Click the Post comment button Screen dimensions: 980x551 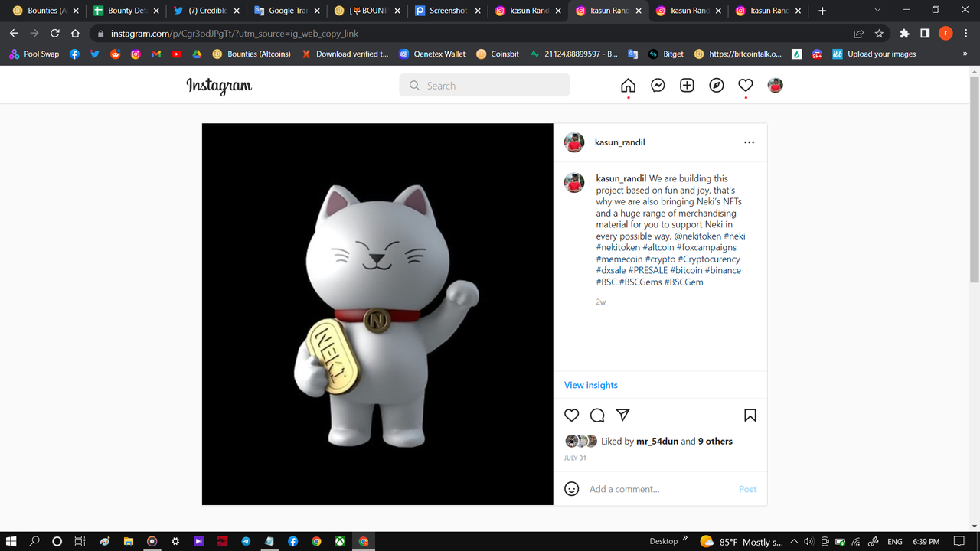click(x=748, y=489)
